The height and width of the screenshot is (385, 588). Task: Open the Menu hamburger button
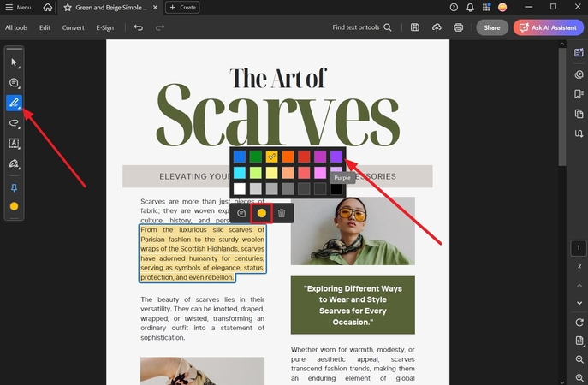(18, 7)
